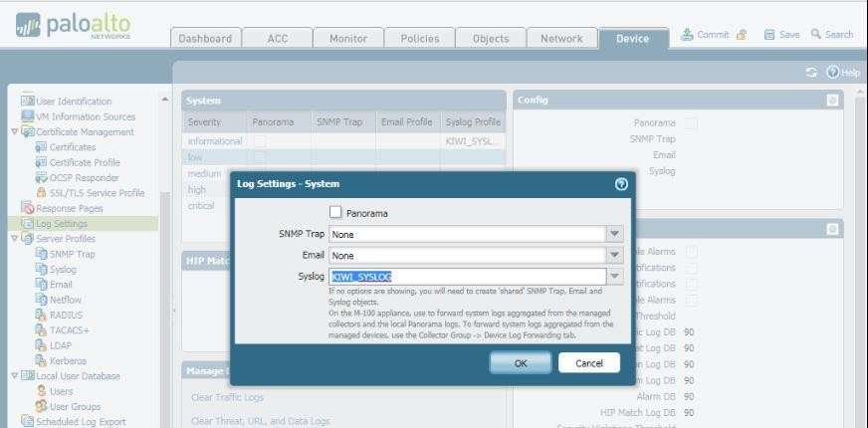Click the Commit icon in the top toolbar
This screenshot has height=428, width=868.
[688, 35]
